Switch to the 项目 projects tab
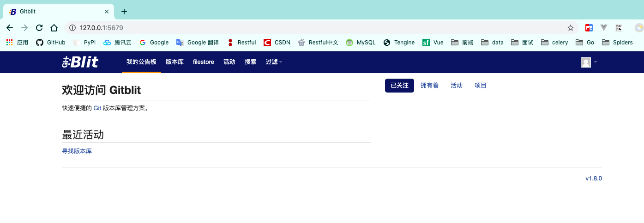 [481, 86]
